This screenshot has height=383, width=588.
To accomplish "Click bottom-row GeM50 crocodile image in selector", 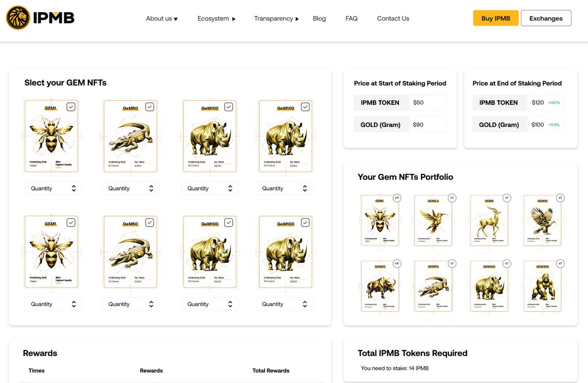I will pyautogui.click(x=130, y=253).
